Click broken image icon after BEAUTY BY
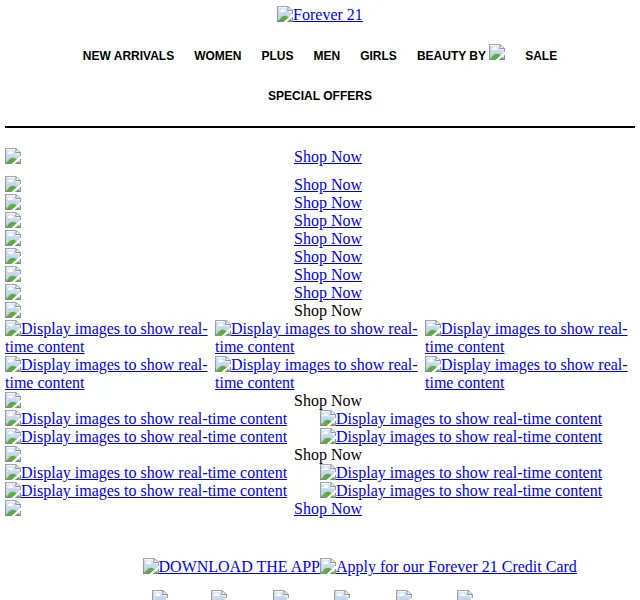 (497, 52)
